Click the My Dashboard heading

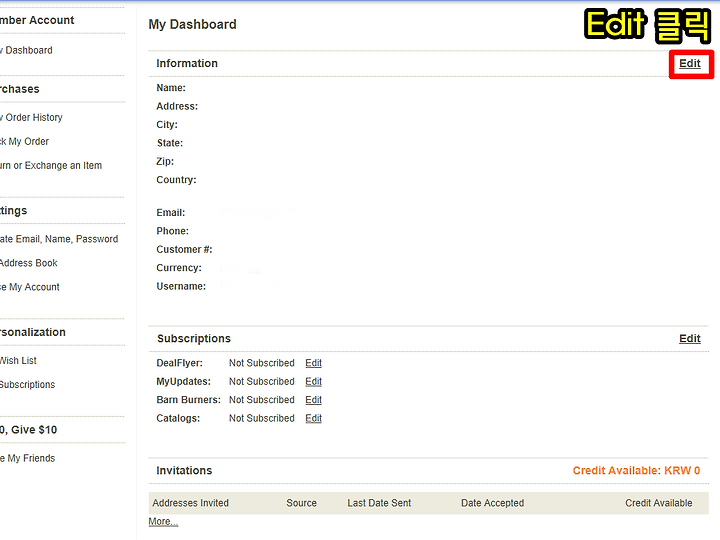click(x=192, y=24)
